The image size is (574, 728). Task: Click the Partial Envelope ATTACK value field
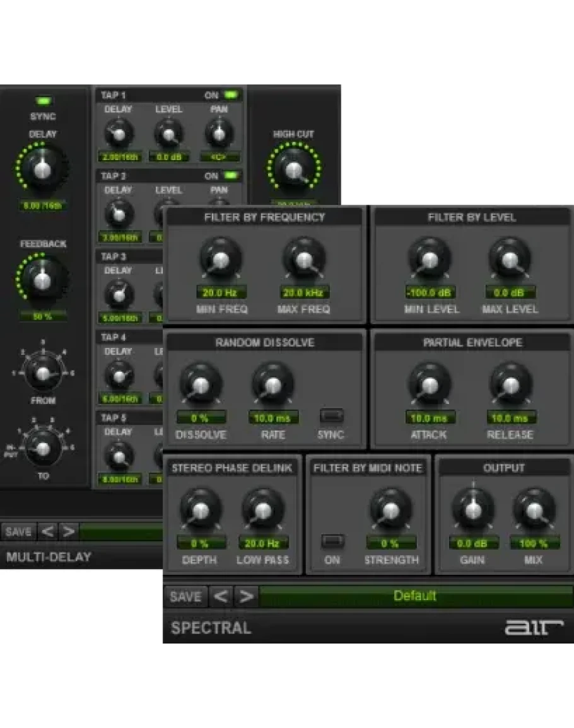(x=430, y=418)
